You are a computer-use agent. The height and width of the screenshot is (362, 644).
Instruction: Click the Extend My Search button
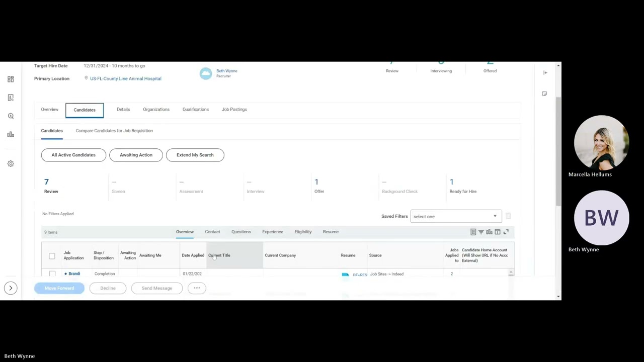(195, 155)
